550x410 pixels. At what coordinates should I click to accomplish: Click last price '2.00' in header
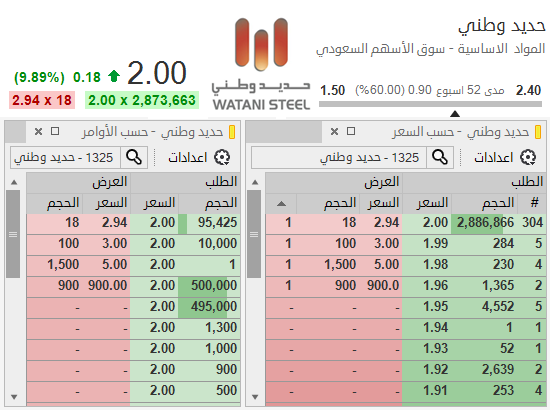pos(156,73)
